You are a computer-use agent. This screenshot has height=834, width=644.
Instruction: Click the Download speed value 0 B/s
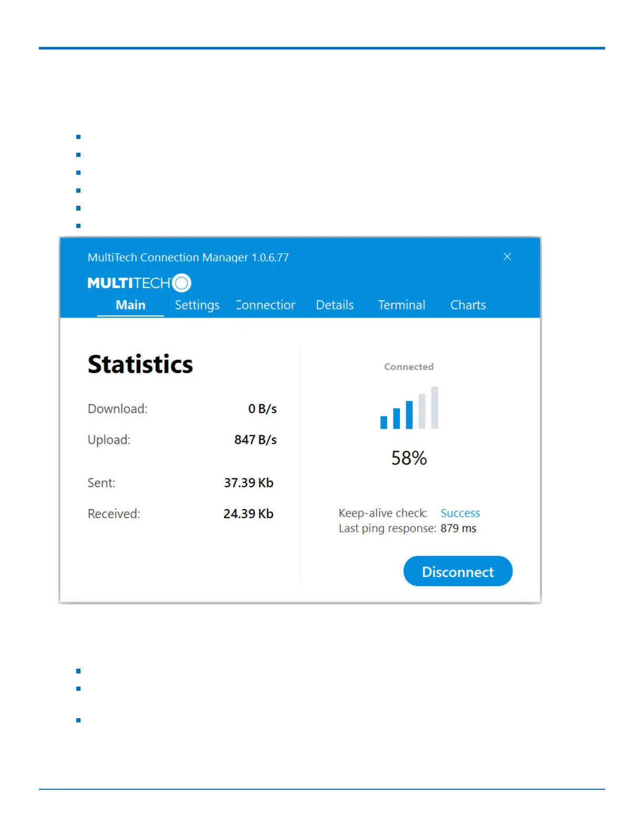coord(263,409)
